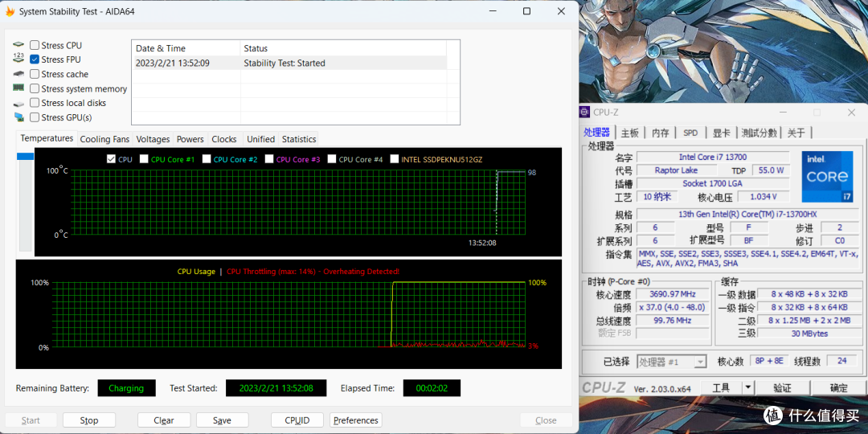Viewport: 868px width, 434px height.
Task: Open the 处理器 #1 selection dropdown
Action: click(671, 362)
